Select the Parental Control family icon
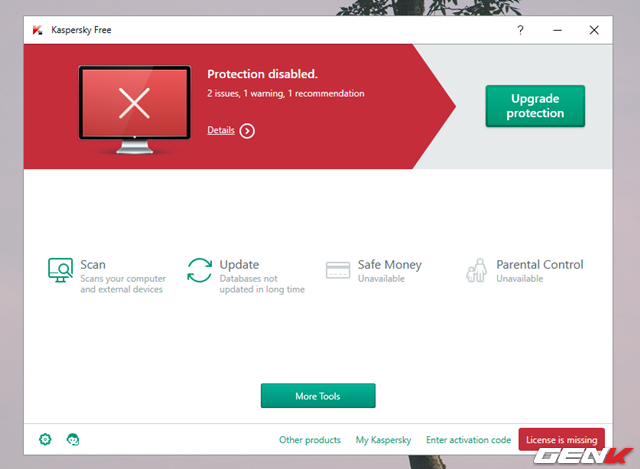640x469 pixels. [x=478, y=270]
